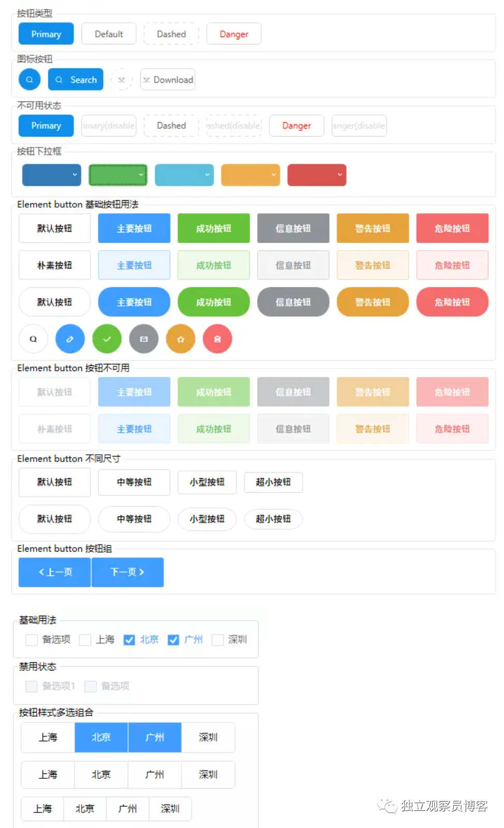Screen dimensions: 504x828
Task: Click the disabled solid blue 主要按钮
Action: point(134,392)
